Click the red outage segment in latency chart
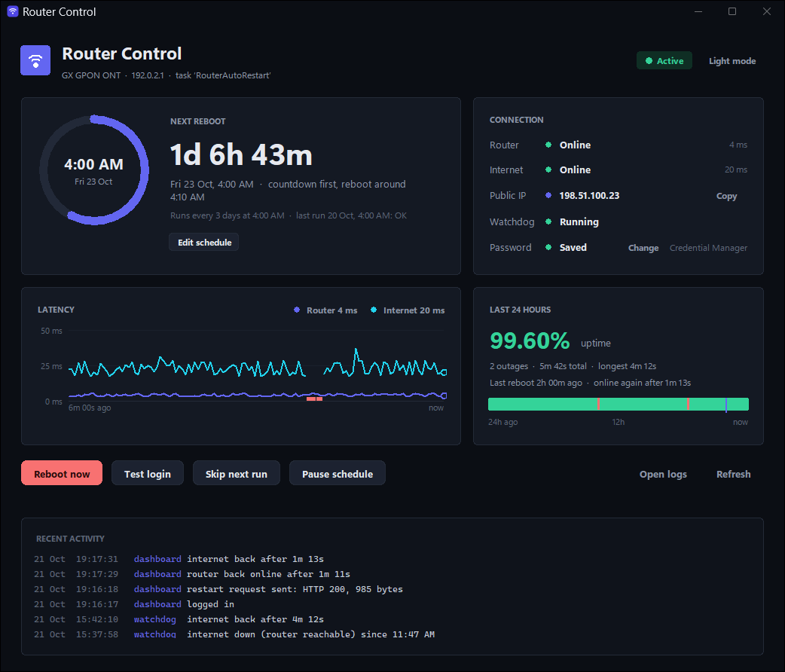785x672 pixels. click(x=314, y=399)
